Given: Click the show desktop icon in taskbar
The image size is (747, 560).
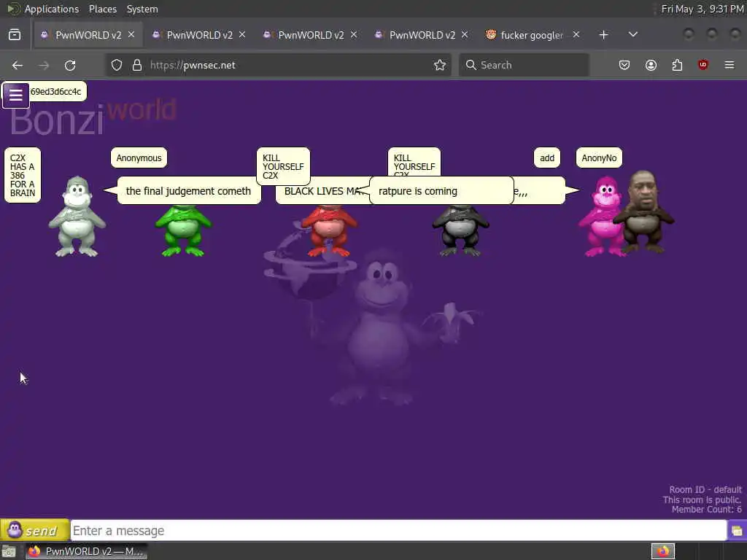Looking at the screenshot, I should pyautogui.click(x=9, y=552).
